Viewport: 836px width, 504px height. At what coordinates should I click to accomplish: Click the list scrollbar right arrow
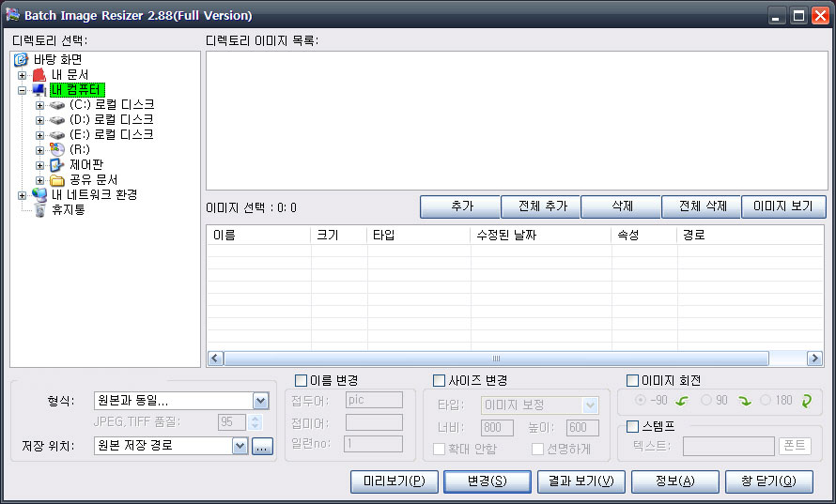click(814, 359)
